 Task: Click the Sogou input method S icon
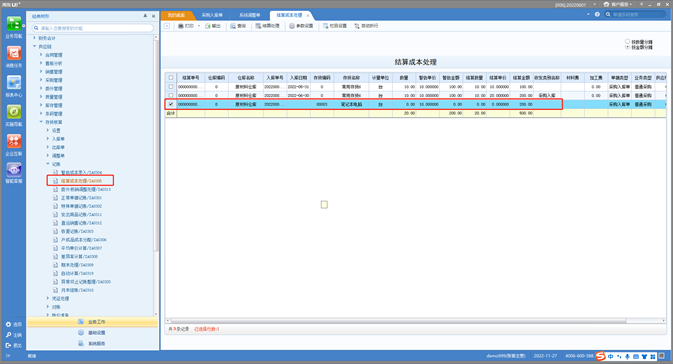click(600, 356)
